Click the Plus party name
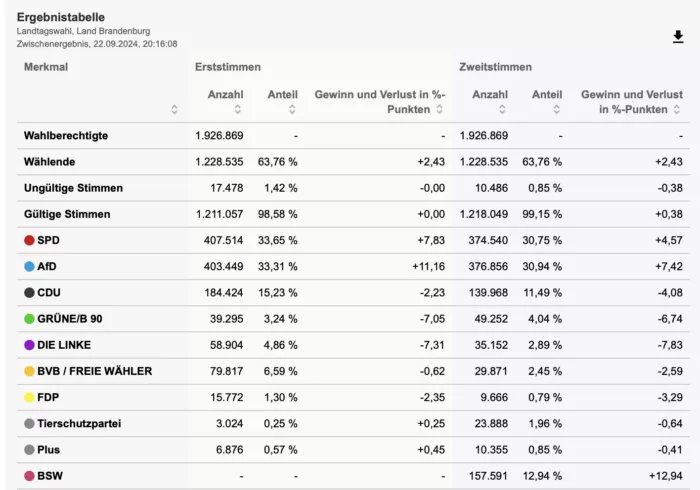The height and width of the screenshot is (490, 700). point(49,450)
